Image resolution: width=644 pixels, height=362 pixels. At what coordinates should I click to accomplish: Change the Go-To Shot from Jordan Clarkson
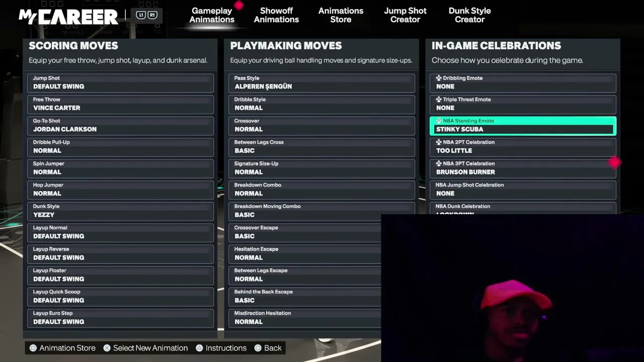(121, 126)
